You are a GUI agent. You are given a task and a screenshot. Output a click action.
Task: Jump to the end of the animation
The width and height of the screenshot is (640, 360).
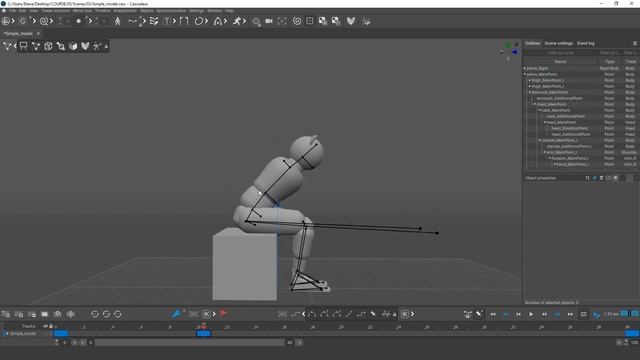[570, 314]
